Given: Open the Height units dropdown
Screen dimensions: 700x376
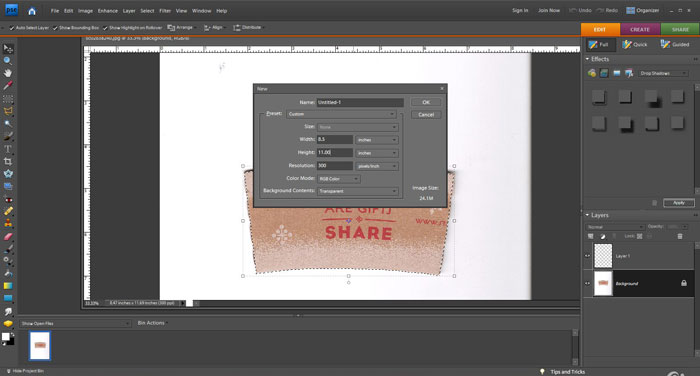Looking at the screenshot, I should 377,153.
